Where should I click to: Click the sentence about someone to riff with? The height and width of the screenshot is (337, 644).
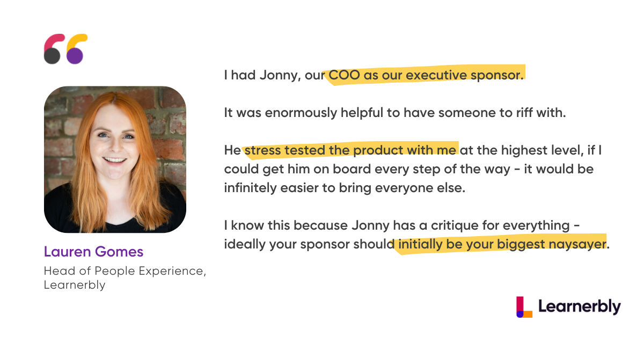point(395,113)
